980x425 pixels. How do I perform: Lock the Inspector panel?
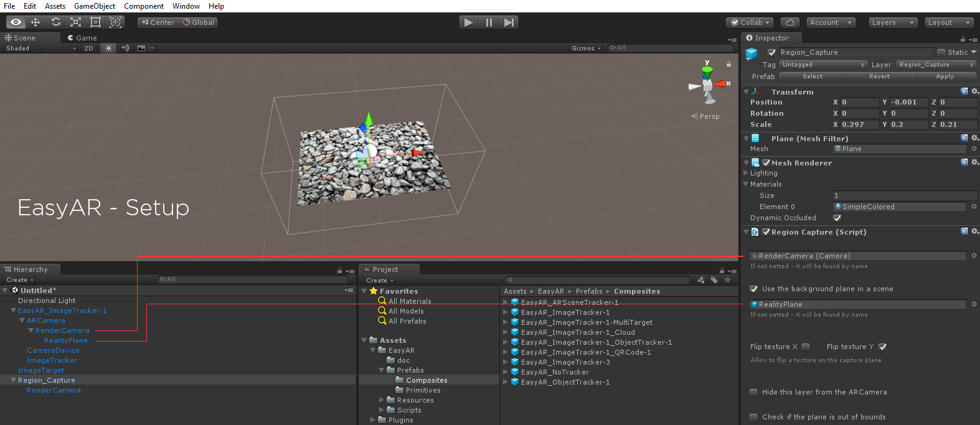963,39
